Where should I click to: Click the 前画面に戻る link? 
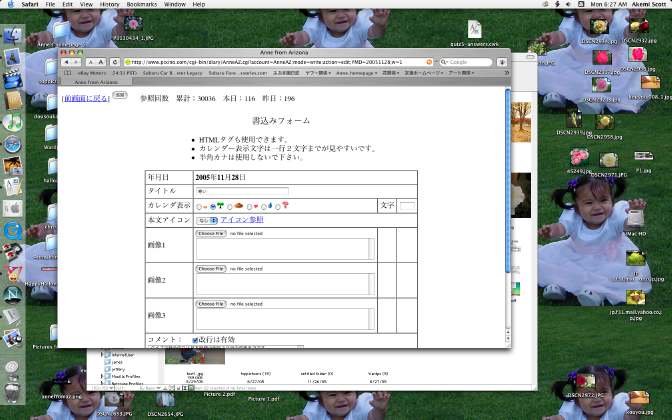coord(86,99)
